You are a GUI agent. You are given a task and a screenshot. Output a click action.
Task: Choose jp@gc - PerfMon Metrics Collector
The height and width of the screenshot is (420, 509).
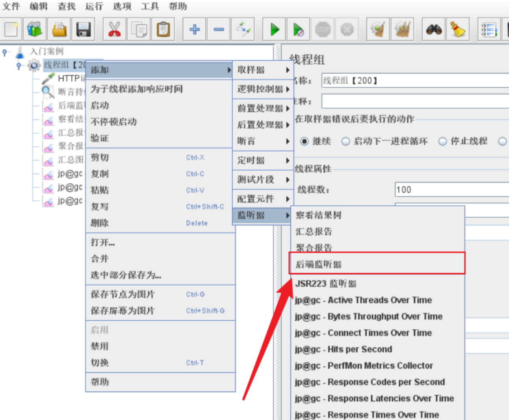click(377, 366)
